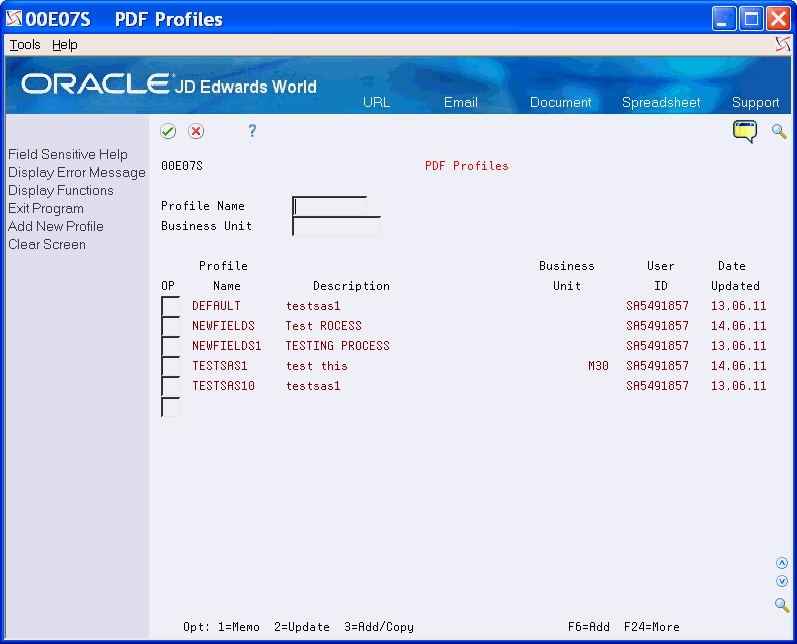Click the page down arrow icon

[x=782, y=581]
